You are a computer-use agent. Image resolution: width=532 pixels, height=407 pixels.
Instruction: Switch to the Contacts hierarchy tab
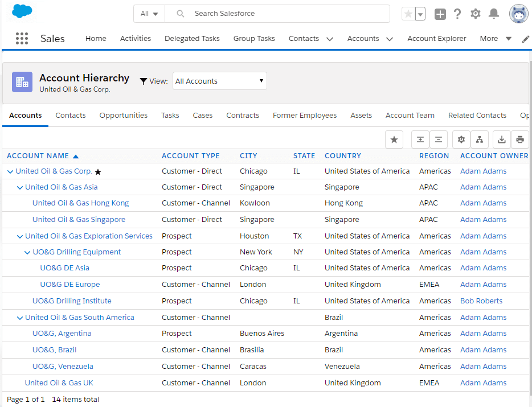point(71,116)
